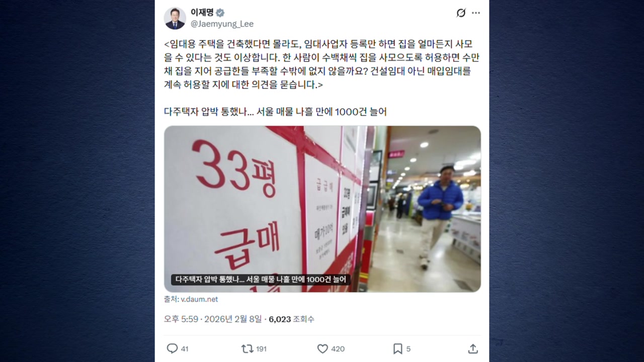Click the 41 replies count
Viewport: 644px width, 362px height.
185,349
